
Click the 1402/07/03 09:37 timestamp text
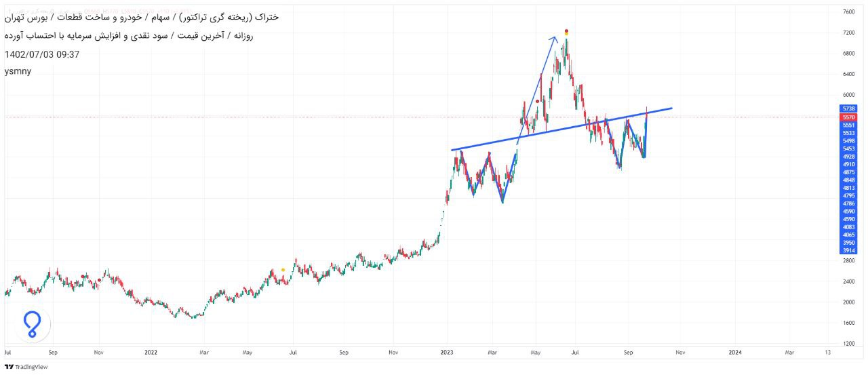[42, 54]
